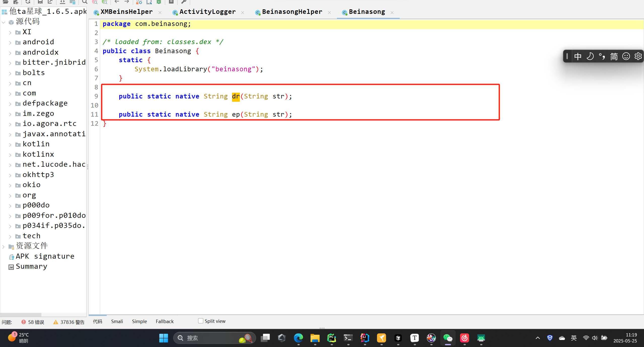Navigate forward with right arrow icon
This screenshot has height=347, width=644.
pyautogui.click(x=127, y=2)
